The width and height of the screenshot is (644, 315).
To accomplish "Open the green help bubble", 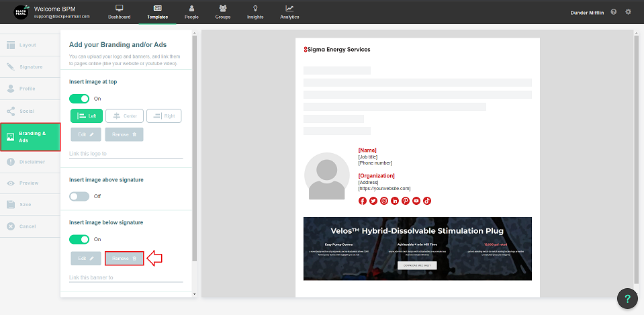I will click(627, 299).
